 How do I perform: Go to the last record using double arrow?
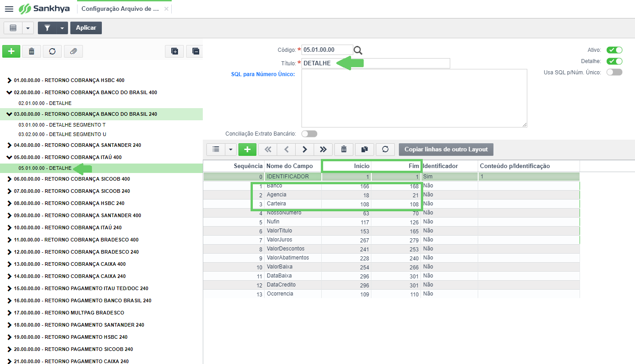(x=323, y=149)
